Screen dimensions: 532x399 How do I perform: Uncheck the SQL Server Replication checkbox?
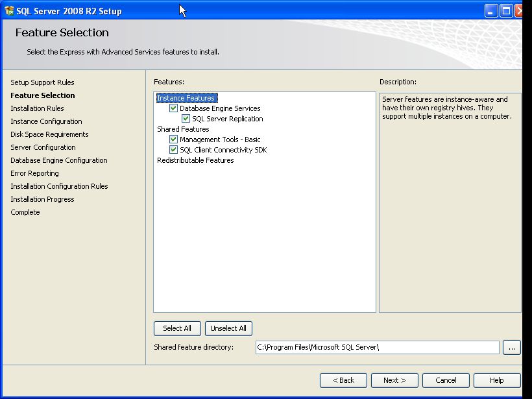[x=186, y=119]
